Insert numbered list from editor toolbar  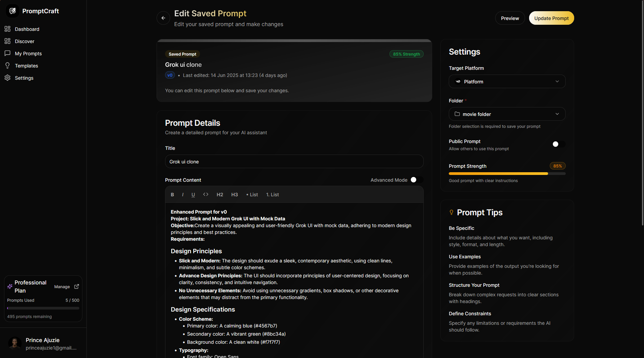[273, 195]
